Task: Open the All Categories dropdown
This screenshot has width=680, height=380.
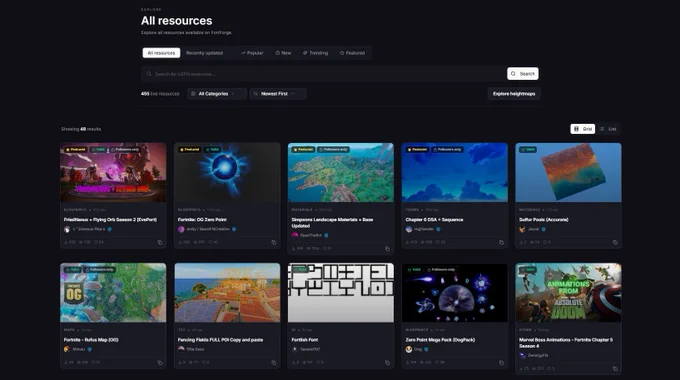Action: (x=217, y=94)
